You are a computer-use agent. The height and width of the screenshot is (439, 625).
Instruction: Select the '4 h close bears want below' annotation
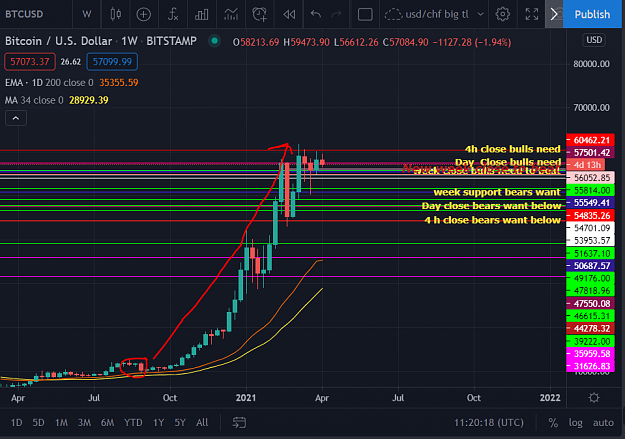[x=493, y=220]
